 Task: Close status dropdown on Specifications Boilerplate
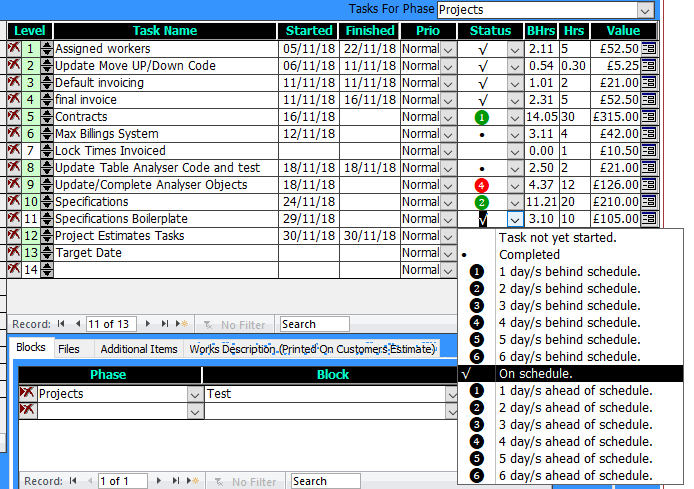(x=515, y=219)
